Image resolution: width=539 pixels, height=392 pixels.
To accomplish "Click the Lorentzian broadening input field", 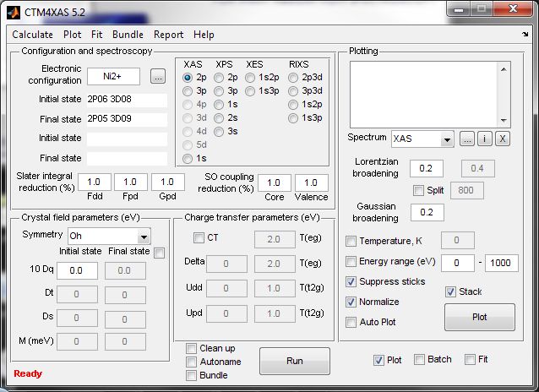I will [427, 169].
